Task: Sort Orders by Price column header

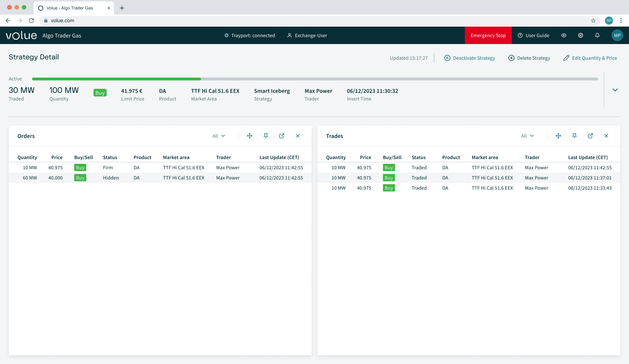Action: click(57, 157)
